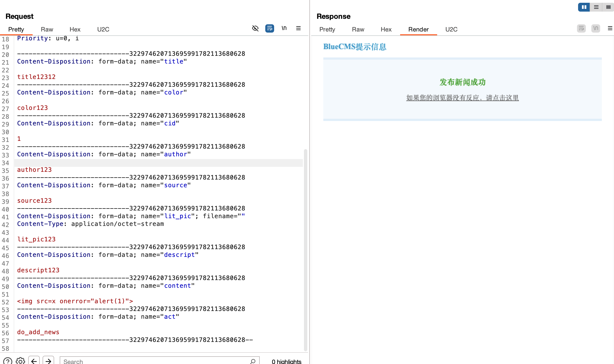Switch Response view to Raw tab
614x364 pixels.
click(x=358, y=29)
